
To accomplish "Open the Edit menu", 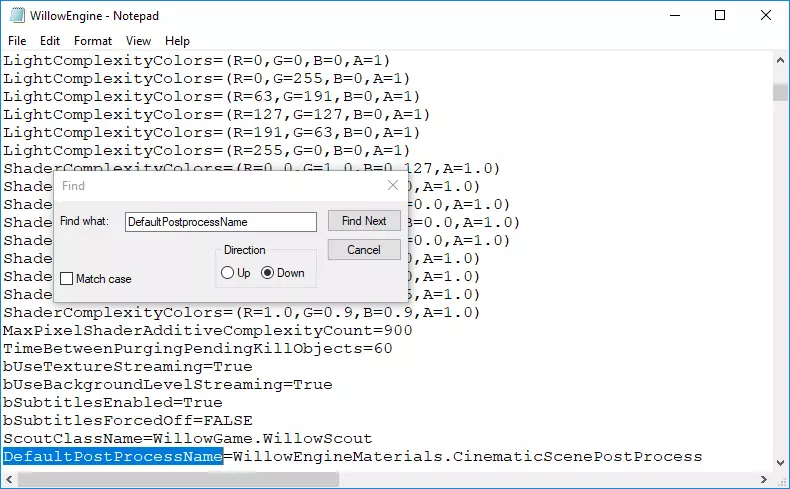I will click(x=50, y=41).
